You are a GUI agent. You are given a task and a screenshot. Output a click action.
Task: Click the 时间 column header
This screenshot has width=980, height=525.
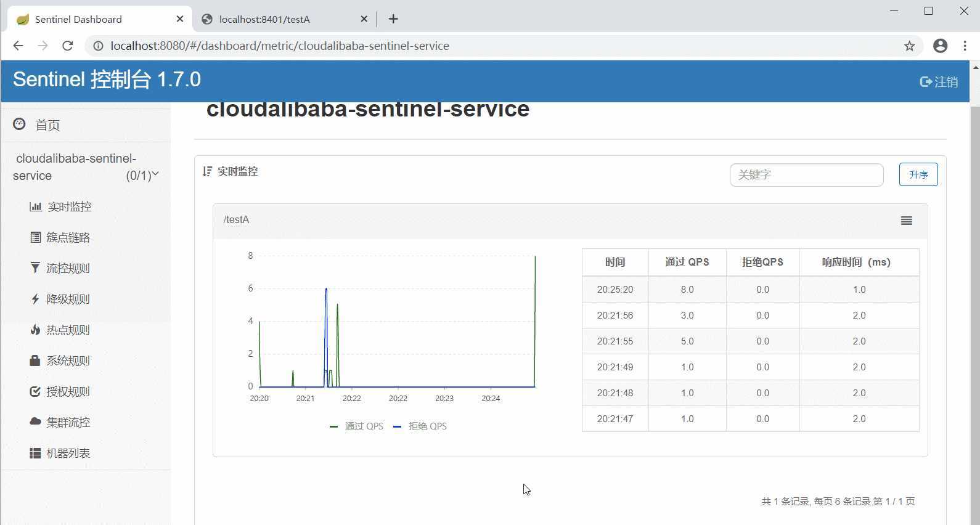click(615, 262)
